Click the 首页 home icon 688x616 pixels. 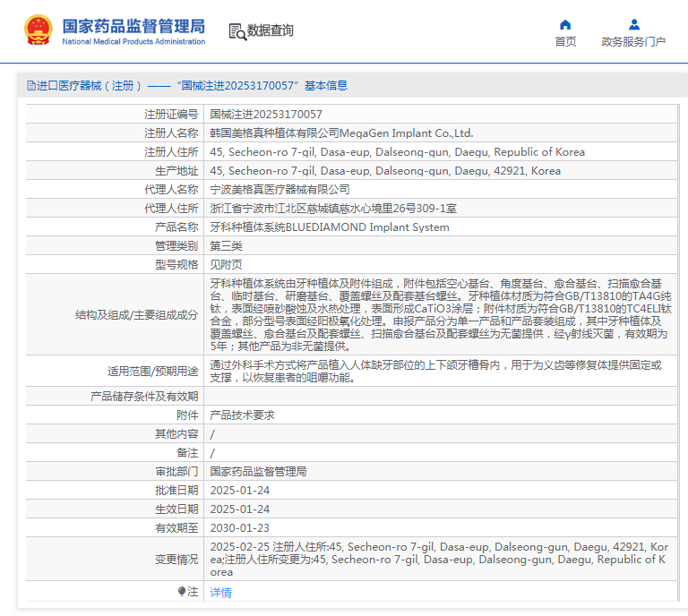pos(565,24)
